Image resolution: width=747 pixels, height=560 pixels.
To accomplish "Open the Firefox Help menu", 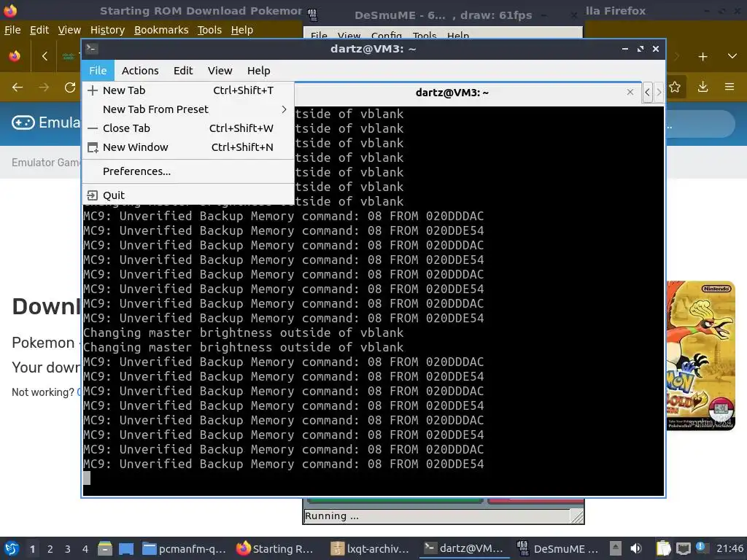I will pyautogui.click(x=242, y=30).
